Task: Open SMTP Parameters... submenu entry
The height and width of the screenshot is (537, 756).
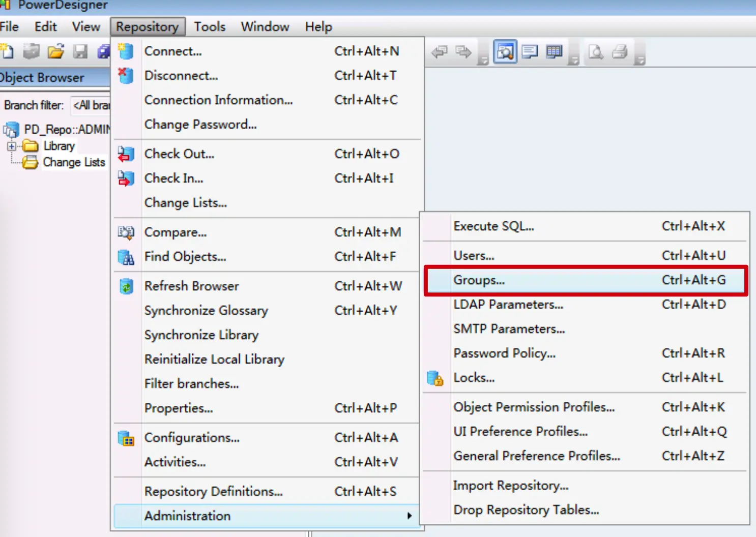Action: point(585,329)
